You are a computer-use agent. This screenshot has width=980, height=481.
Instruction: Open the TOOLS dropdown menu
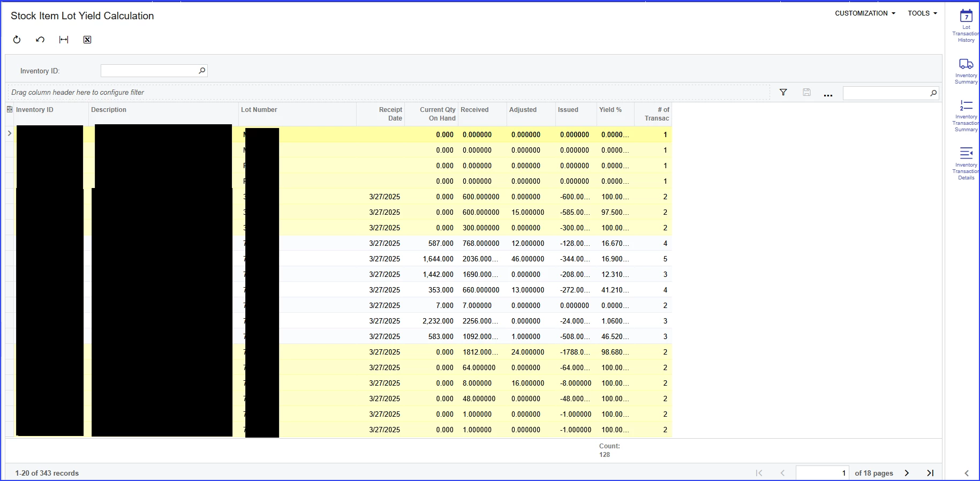[922, 13]
